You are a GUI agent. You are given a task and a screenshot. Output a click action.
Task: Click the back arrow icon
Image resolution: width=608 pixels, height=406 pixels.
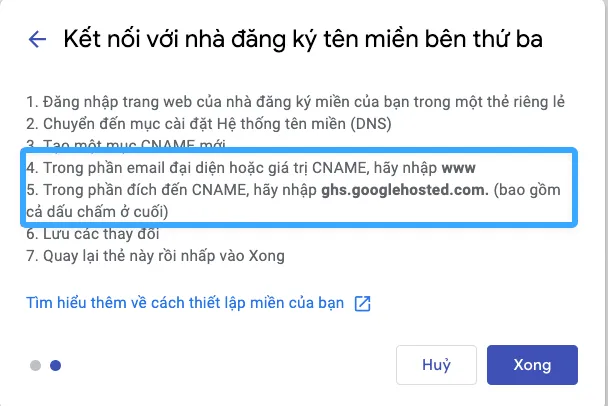click(x=38, y=40)
